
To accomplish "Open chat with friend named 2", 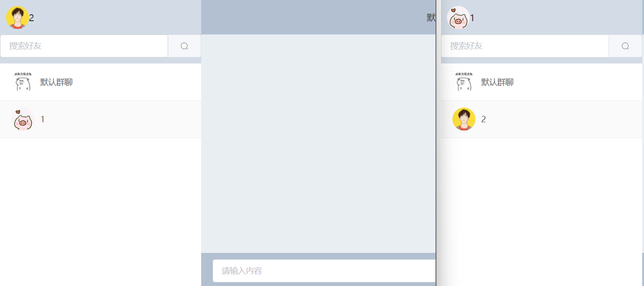I will click(x=542, y=119).
